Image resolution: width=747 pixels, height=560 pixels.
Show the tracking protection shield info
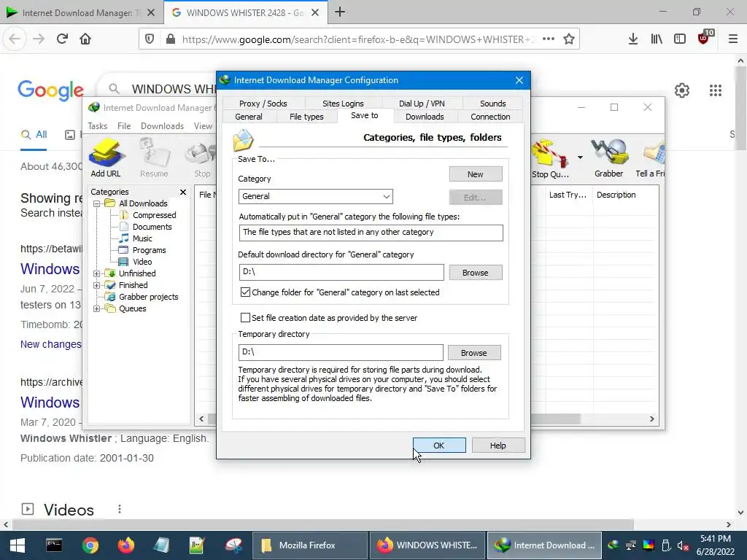[x=150, y=39]
